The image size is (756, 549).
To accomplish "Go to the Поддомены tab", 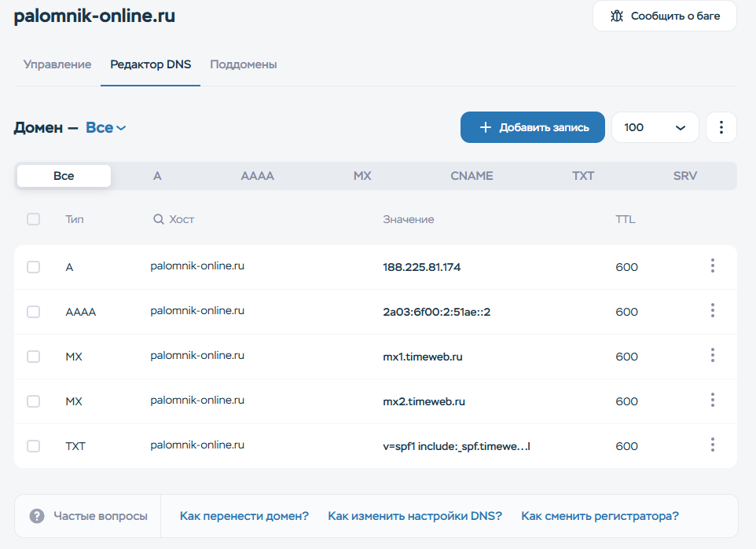I will click(244, 64).
